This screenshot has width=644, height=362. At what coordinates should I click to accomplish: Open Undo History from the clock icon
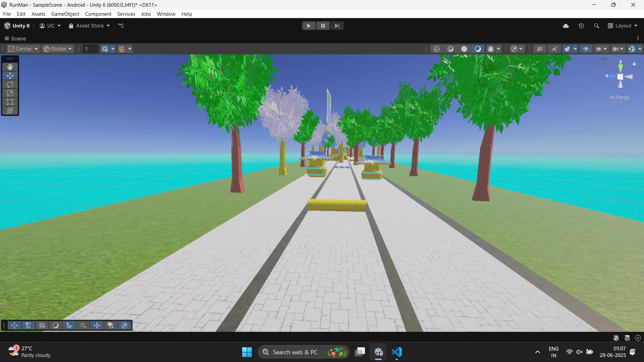pyautogui.click(x=581, y=26)
